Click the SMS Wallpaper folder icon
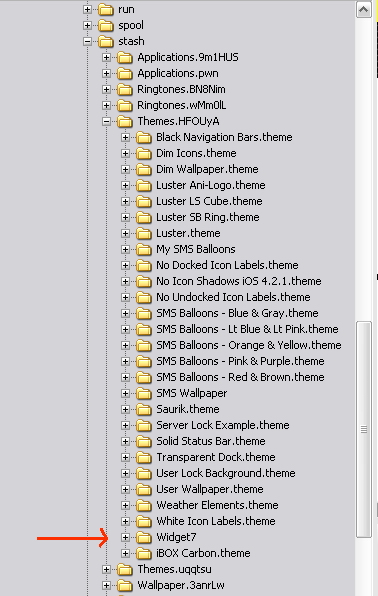Image resolution: width=378 pixels, height=596 pixels. tap(144, 393)
